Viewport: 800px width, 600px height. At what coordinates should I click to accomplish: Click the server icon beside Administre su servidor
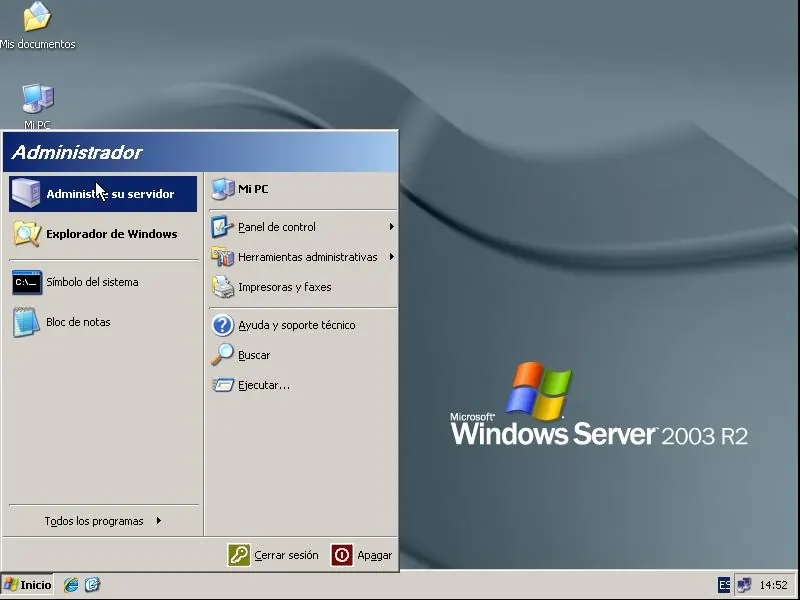point(26,194)
